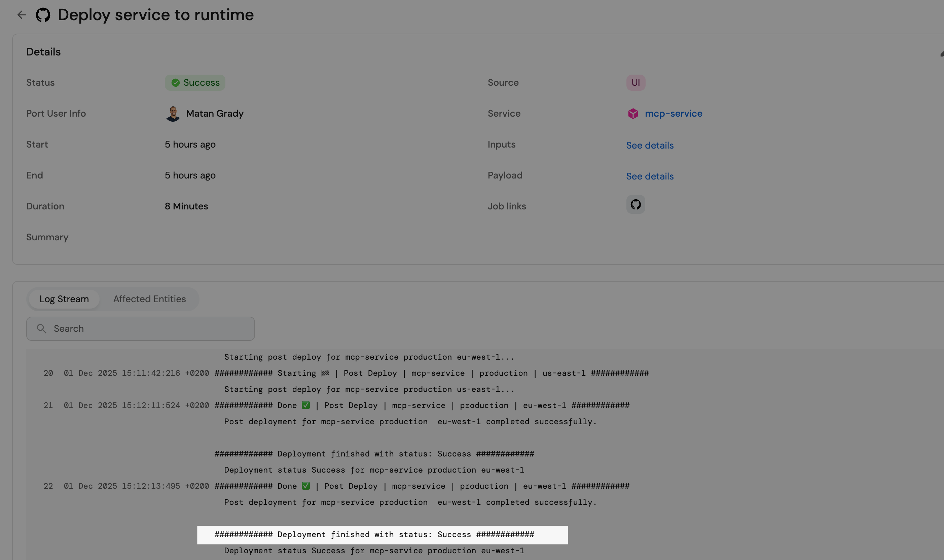Collapse the Details panel via the corner arrow
Viewport: 944px width, 560px height.
click(x=941, y=54)
